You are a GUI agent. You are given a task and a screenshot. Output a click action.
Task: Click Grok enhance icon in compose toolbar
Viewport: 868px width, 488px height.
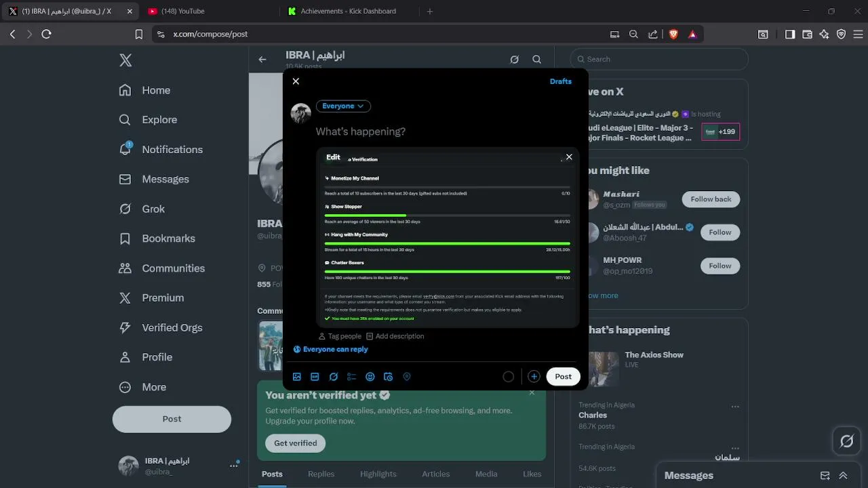pyautogui.click(x=334, y=377)
